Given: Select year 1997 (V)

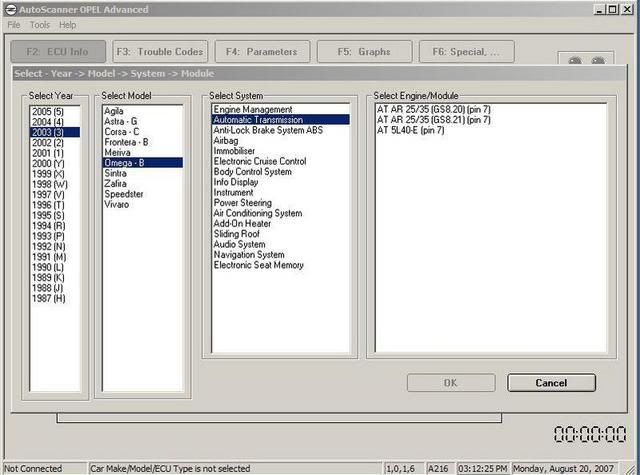Looking at the screenshot, I should [x=55, y=195].
